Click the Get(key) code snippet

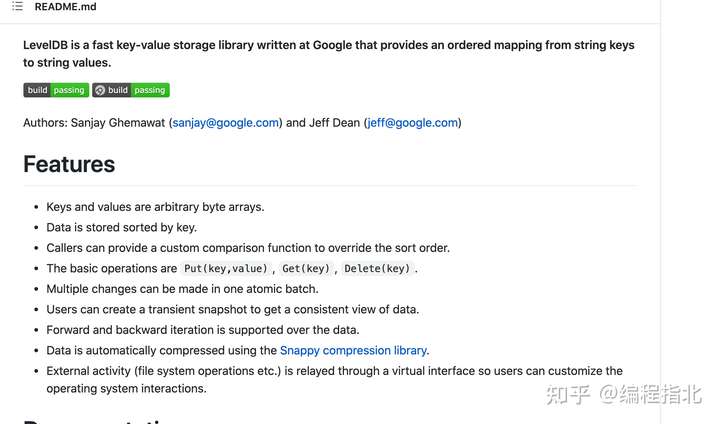point(306,269)
